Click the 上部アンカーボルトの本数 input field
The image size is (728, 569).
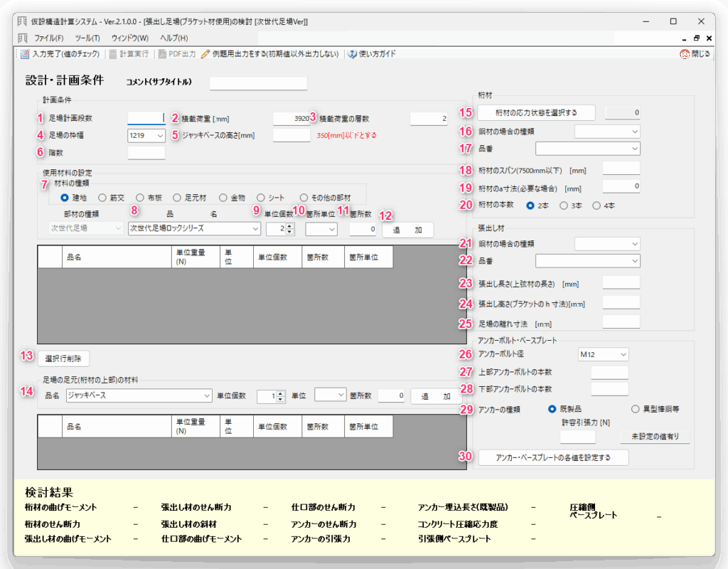(609, 372)
